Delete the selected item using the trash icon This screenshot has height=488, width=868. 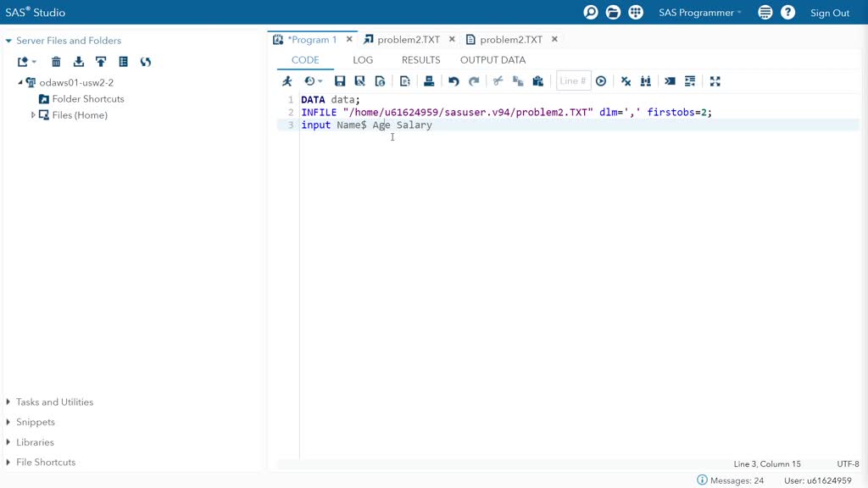pos(56,62)
